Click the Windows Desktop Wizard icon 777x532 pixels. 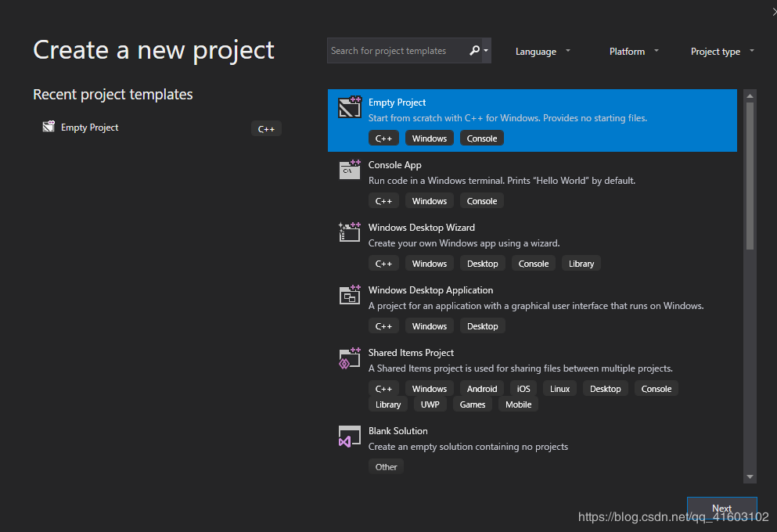350,232
